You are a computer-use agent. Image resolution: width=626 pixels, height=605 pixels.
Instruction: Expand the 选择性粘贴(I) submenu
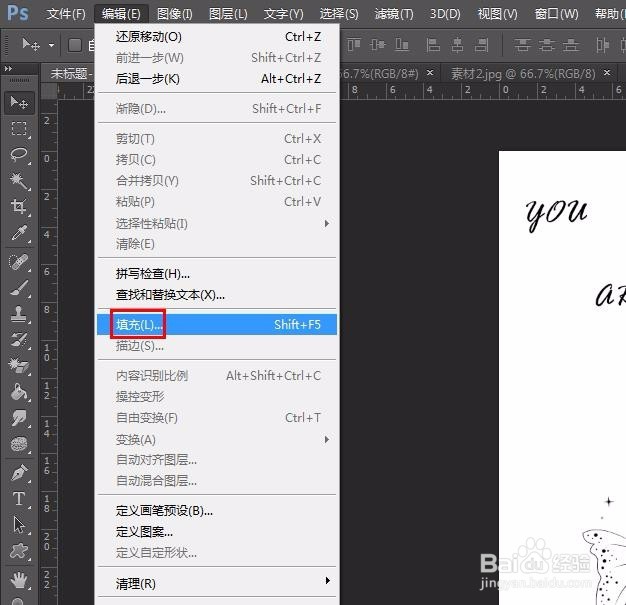tap(327, 223)
